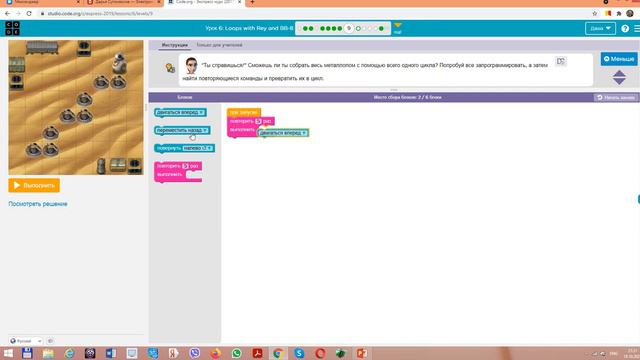Viewport: 640px width, 360px height.
Task: Click the lightbulb hint icon
Action: tap(170, 68)
